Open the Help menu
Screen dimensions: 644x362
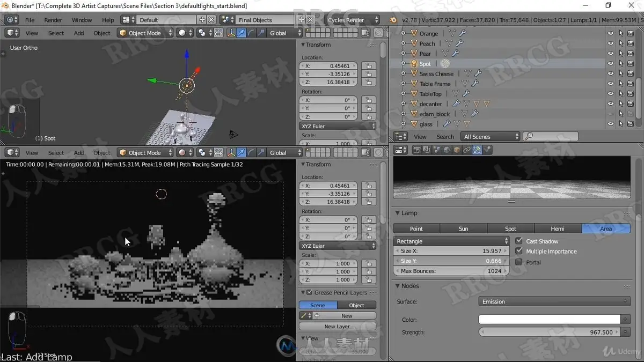pyautogui.click(x=108, y=20)
